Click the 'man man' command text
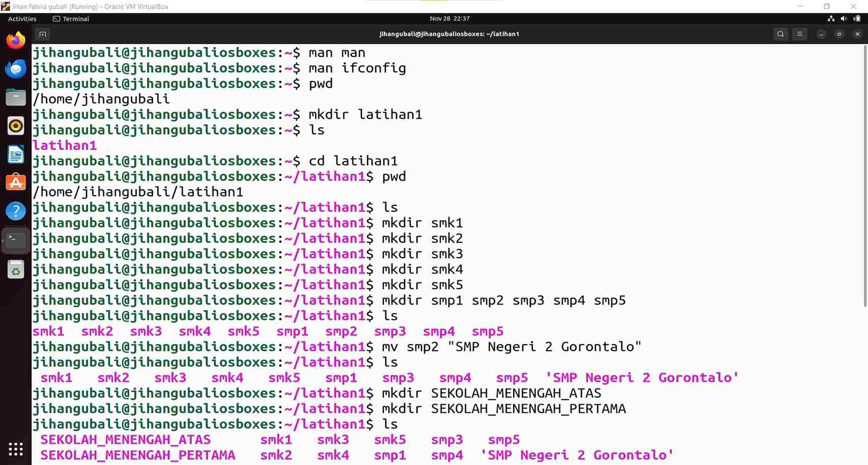The width and height of the screenshot is (868, 465). (x=337, y=53)
